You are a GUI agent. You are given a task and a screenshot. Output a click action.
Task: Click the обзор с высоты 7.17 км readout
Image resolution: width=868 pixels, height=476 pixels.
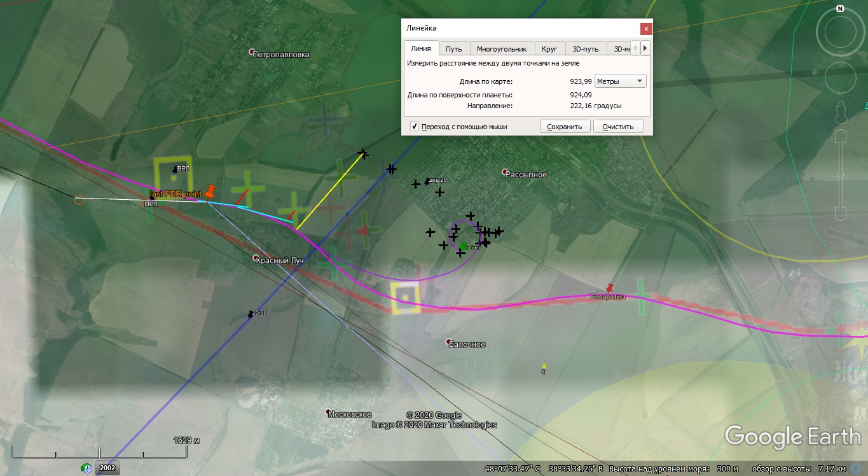(799, 469)
